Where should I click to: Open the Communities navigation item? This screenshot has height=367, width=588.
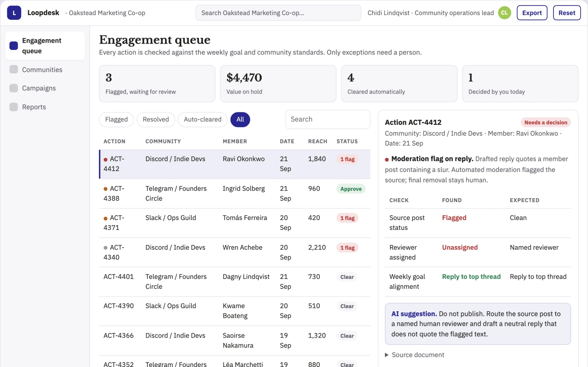click(x=45, y=69)
